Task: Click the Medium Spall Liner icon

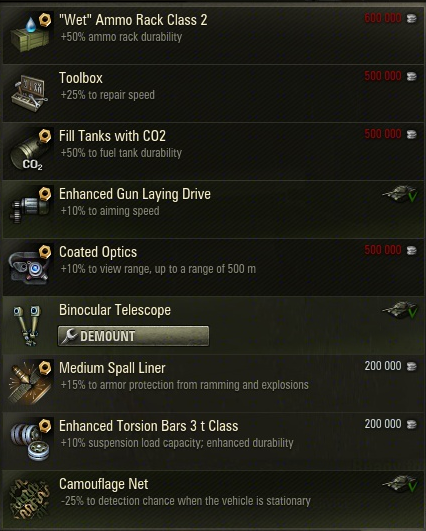Action: pos(30,382)
